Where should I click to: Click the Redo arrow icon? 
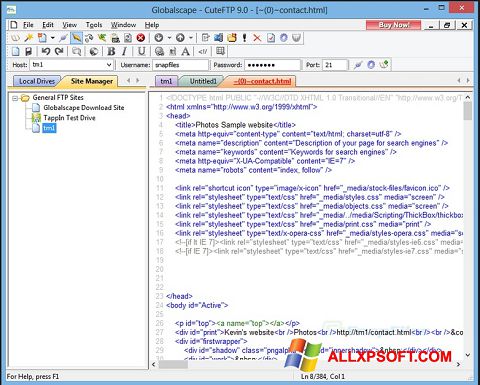coord(59,51)
